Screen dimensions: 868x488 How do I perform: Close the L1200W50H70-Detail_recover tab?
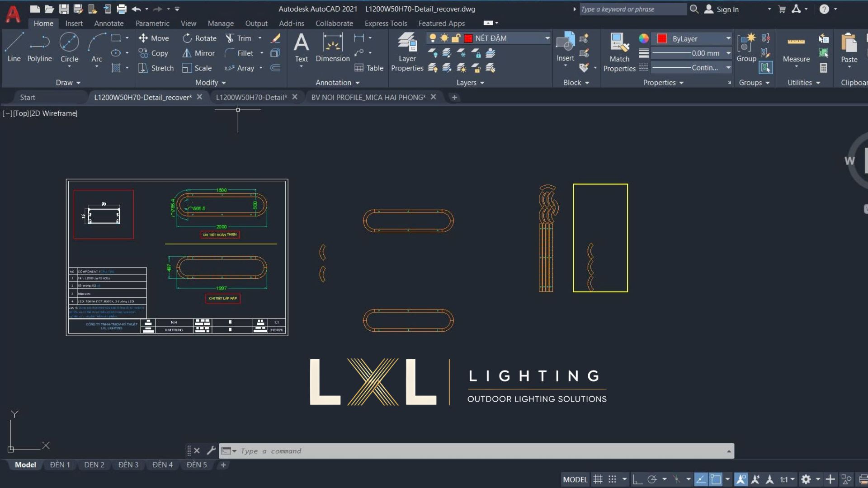pyautogui.click(x=199, y=97)
